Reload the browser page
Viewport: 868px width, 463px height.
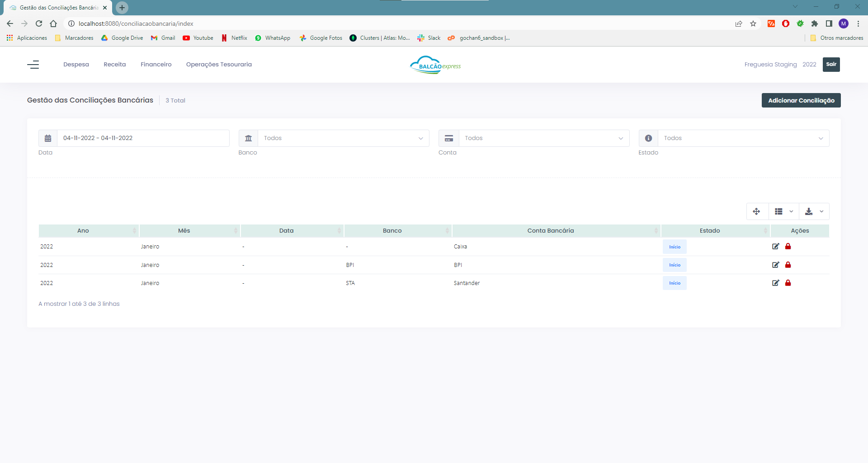pyautogui.click(x=39, y=23)
